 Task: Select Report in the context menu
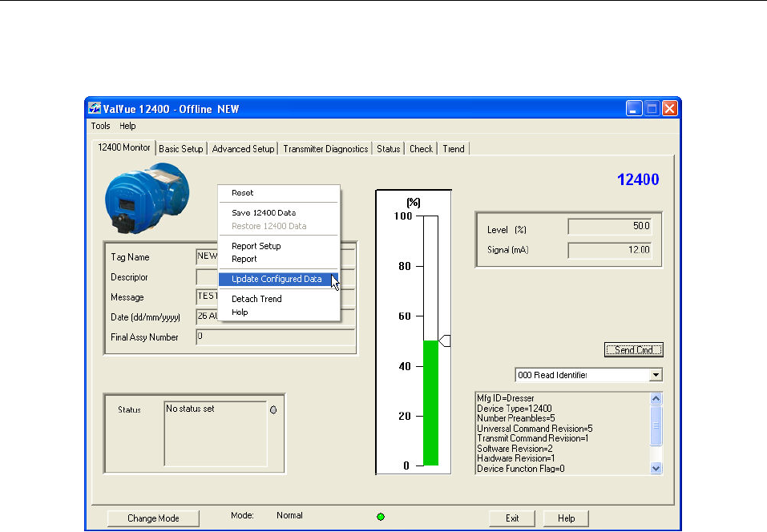[x=279, y=259]
